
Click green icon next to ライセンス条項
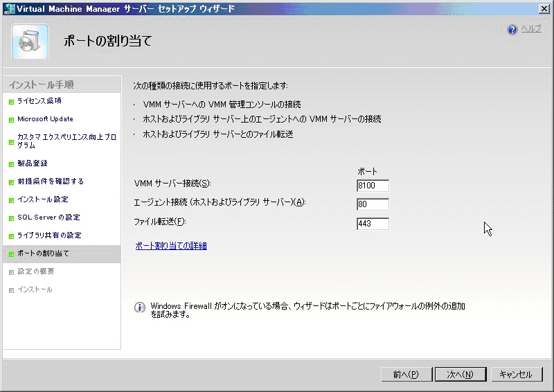click(11, 102)
